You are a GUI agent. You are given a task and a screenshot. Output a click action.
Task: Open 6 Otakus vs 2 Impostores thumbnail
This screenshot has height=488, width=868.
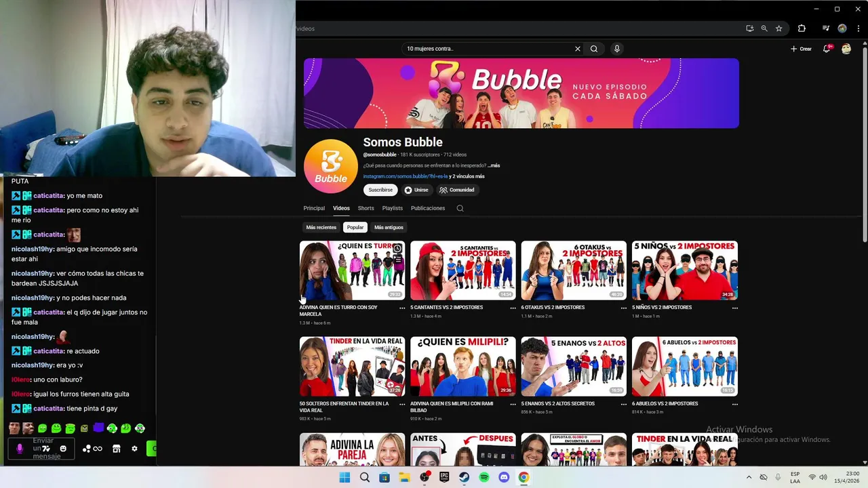[574, 270]
